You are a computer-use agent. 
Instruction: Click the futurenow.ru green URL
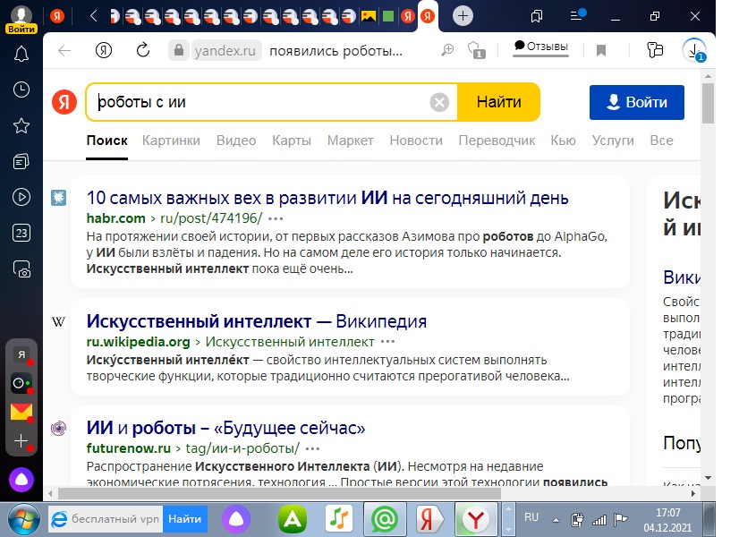(x=128, y=448)
